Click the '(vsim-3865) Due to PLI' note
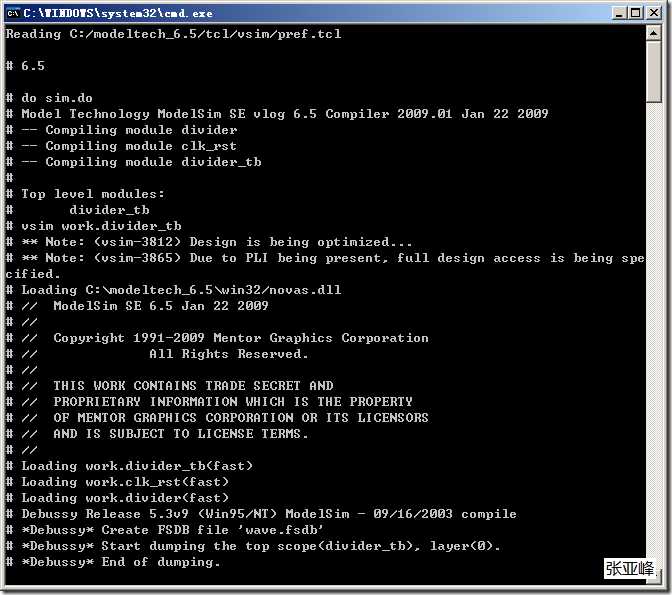Image resolution: width=672 pixels, height=595 pixels. 325,258
